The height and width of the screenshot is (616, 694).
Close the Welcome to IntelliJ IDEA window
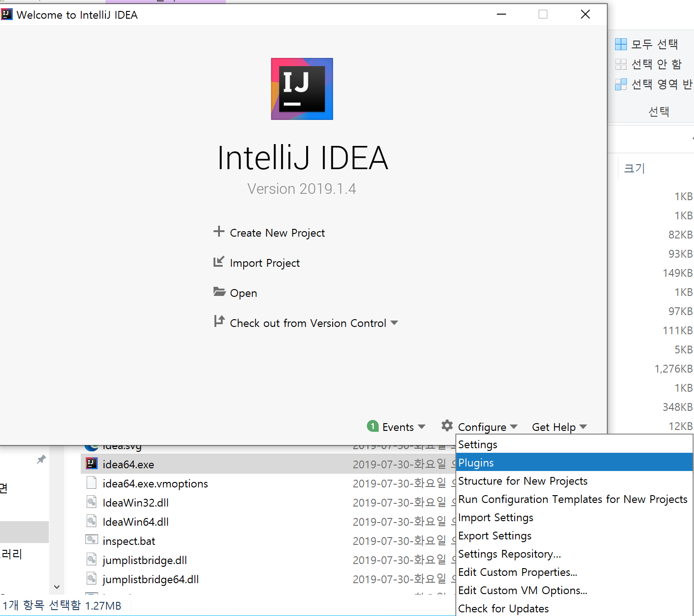pos(585,14)
